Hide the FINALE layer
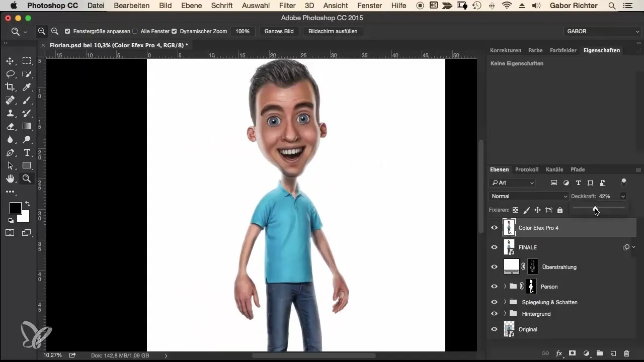Viewport: 644px width, 362px height. pos(494,247)
